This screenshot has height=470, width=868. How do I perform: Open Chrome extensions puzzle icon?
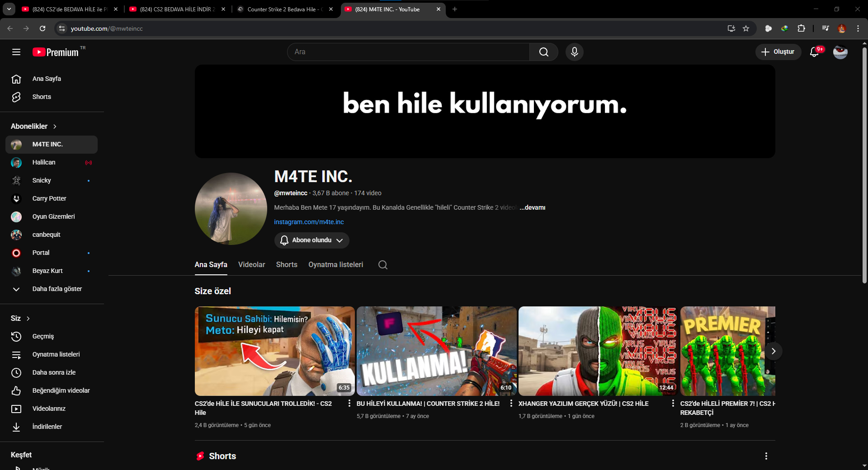point(801,28)
